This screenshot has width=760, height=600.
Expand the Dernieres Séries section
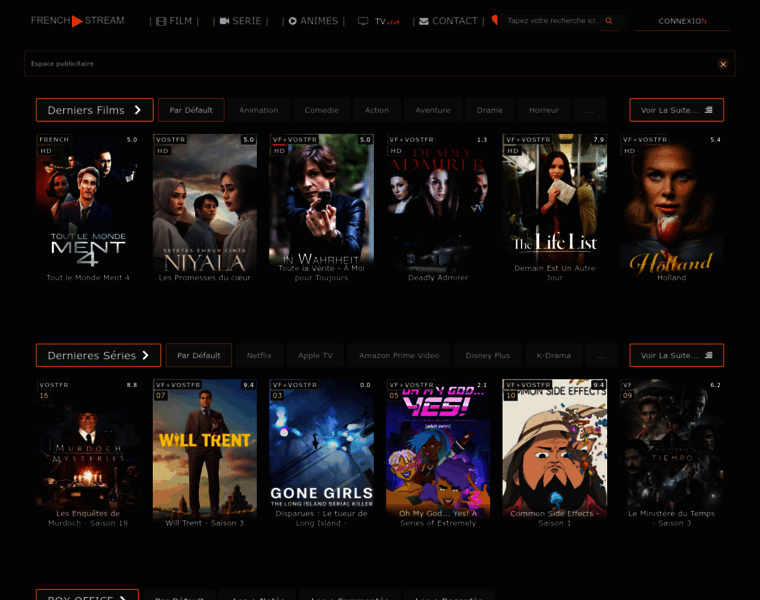[x=98, y=355]
